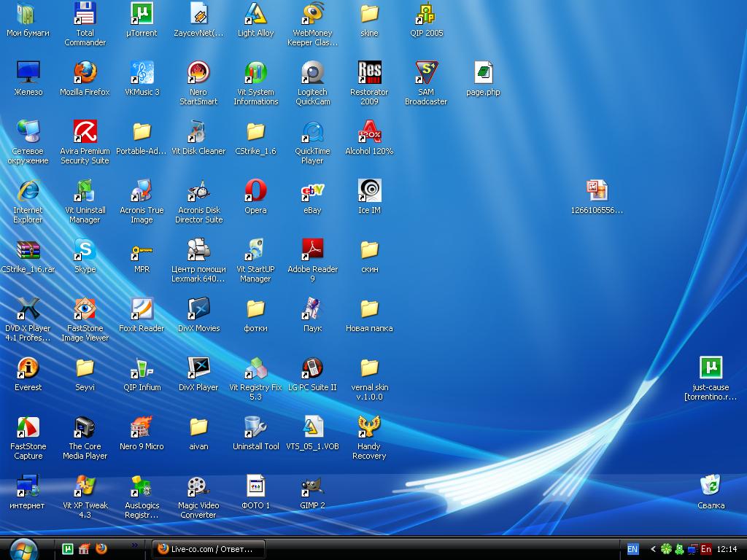Select the Foxit Reader shortcut

142,309
